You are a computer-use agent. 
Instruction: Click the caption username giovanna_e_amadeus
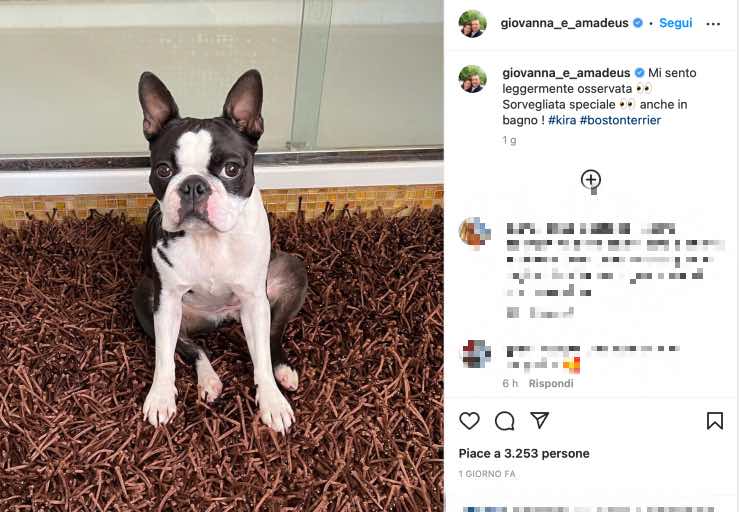566,73
